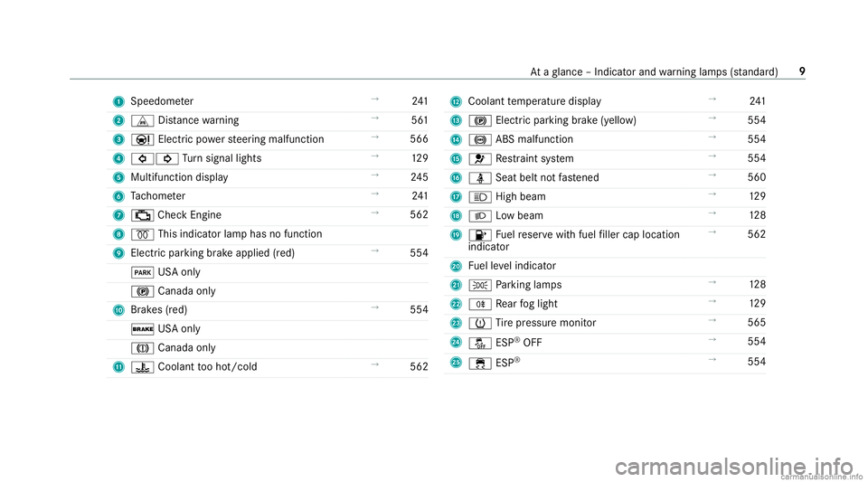Click the ESP OFF icon
868x482 pixels.
click(x=480, y=343)
